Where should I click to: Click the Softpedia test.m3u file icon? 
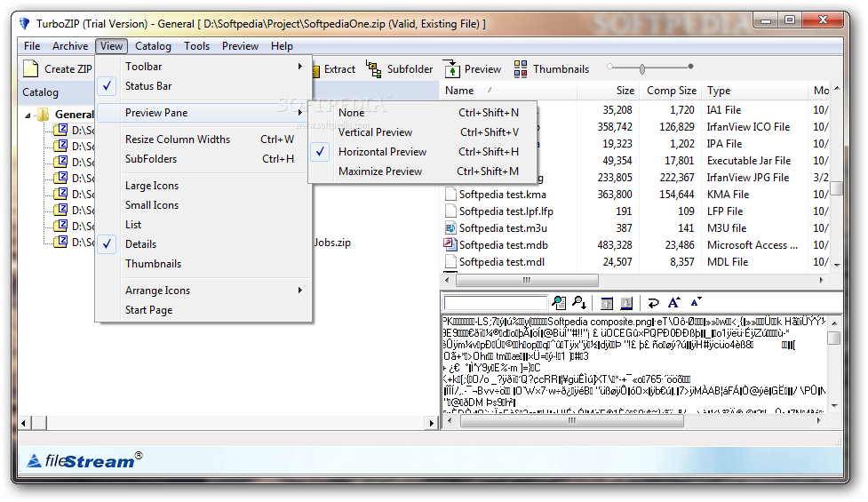[x=450, y=228]
